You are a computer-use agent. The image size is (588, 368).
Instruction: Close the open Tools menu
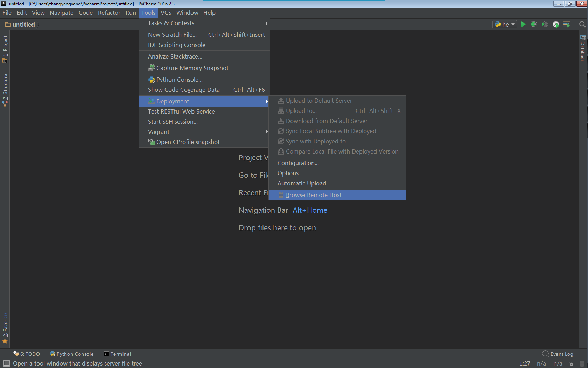[148, 13]
